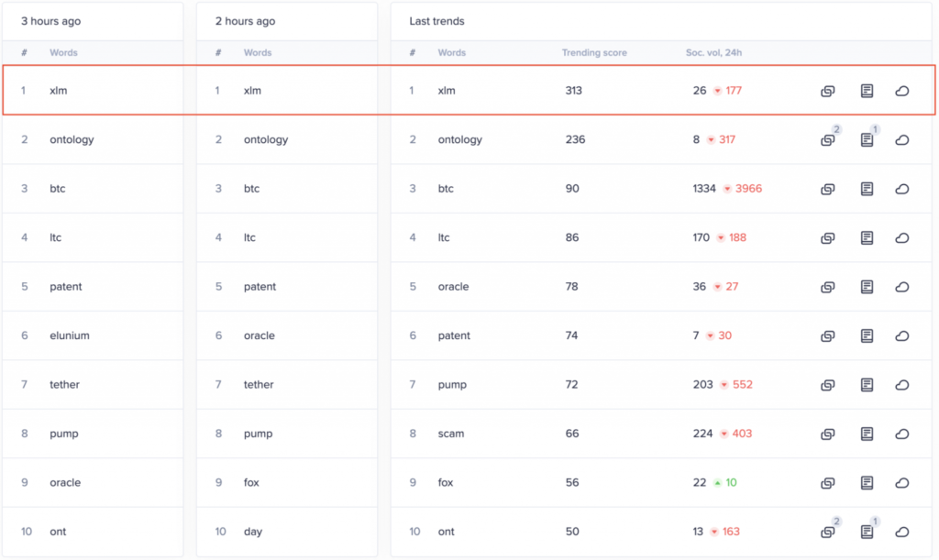Select elunium in 3 hours ago list
This screenshot has width=939, height=560.
click(x=70, y=335)
